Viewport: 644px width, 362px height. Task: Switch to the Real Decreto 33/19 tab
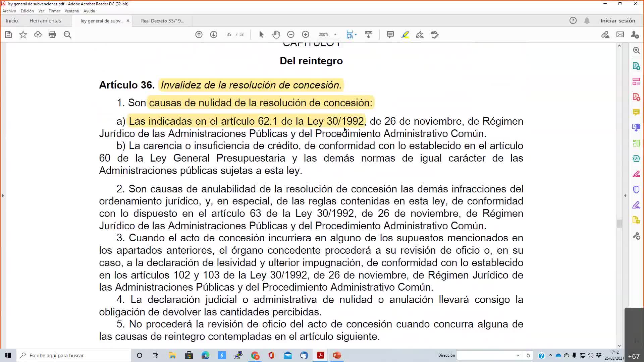point(162,21)
